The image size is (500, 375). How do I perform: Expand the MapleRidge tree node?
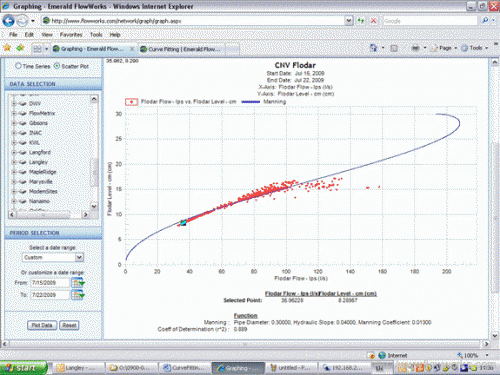(14, 172)
